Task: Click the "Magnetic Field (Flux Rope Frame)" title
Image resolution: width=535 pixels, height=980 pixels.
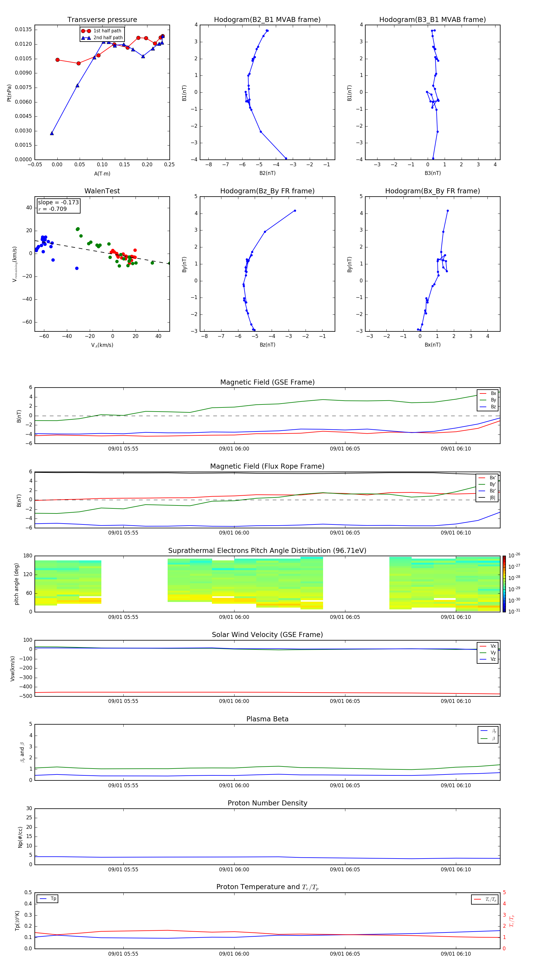Action: tap(267, 467)
